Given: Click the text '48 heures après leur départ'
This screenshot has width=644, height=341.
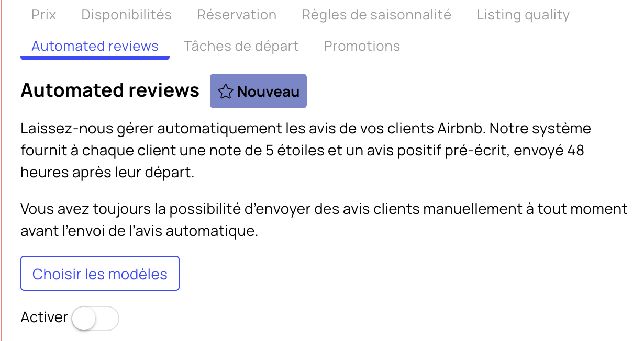Looking at the screenshot, I should pos(302,162).
